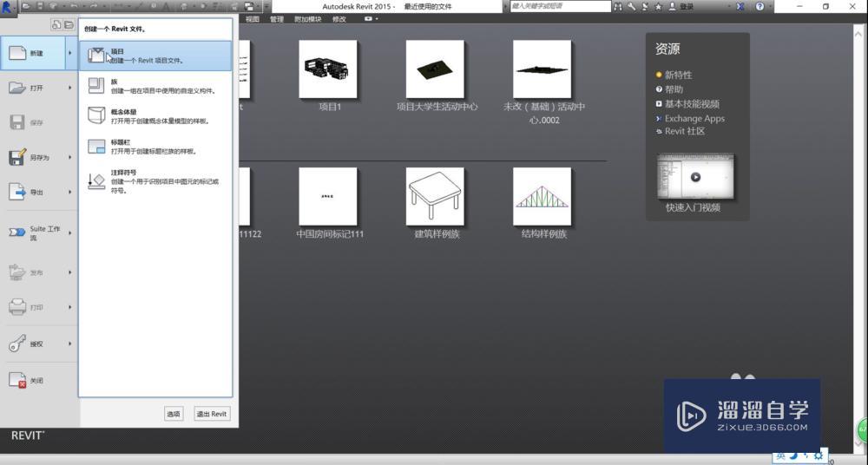The width and height of the screenshot is (868, 465).
Task: Open thumbnail 未改（基础）活动中心.0002
Action: click(x=542, y=69)
